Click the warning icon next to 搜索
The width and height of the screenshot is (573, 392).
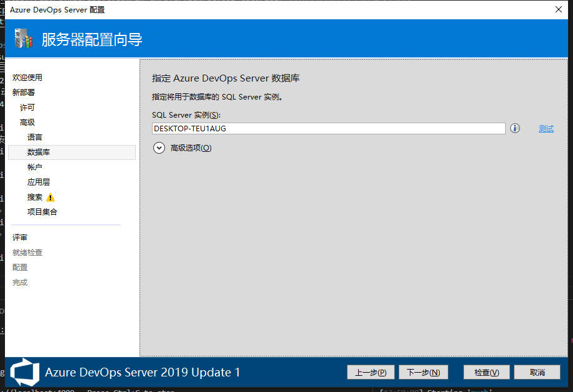[x=50, y=197]
